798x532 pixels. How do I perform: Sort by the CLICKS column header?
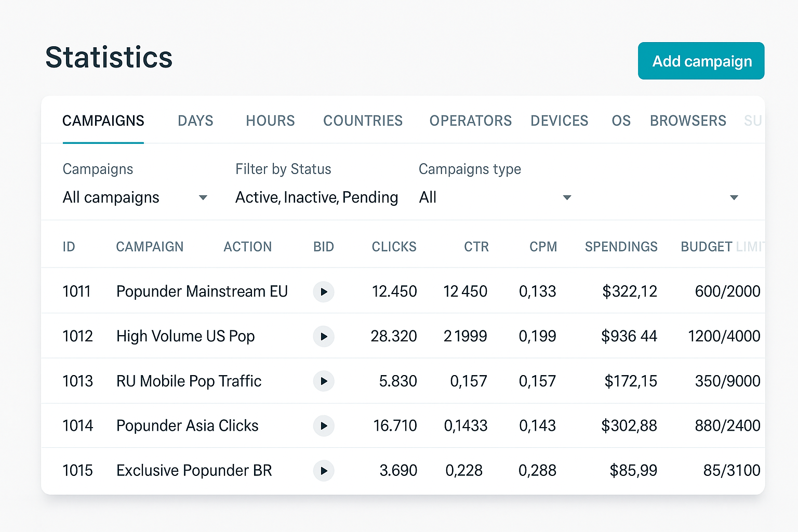click(394, 247)
